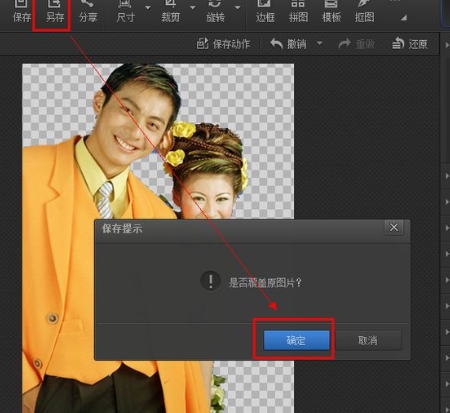
Task: Click the 还原 (Restore) button
Action: point(410,44)
